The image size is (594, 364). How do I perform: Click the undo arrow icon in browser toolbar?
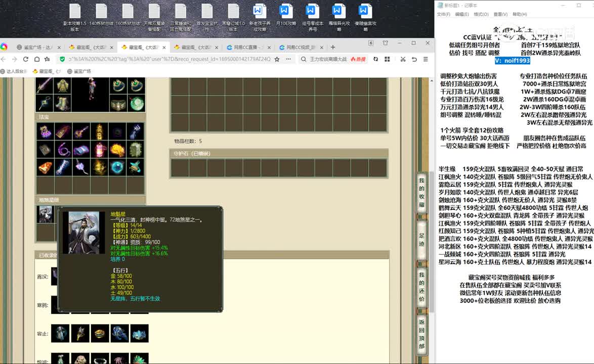tap(414, 59)
